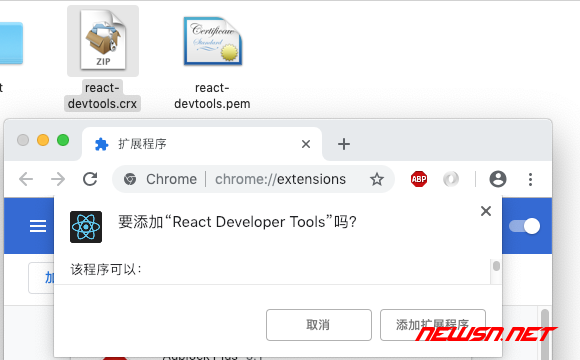Close the add extension dialog with X
The height and width of the screenshot is (360, 580).
coord(486,211)
